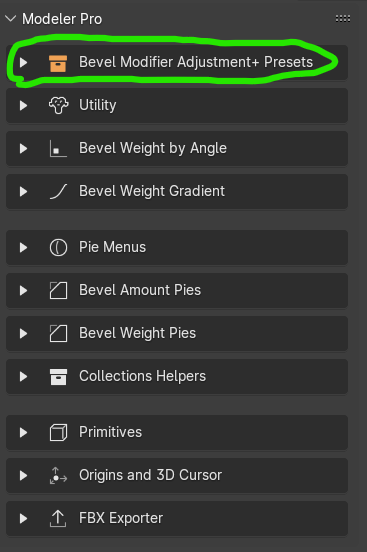Click the Pie Menus circle icon
367x552 pixels.
tap(58, 247)
